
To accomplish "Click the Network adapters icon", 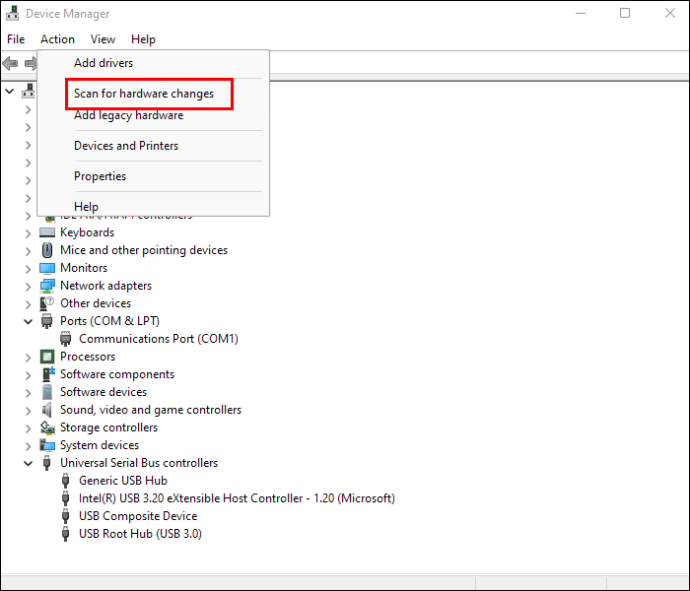I will pyautogui.click(x=47, y=286).
